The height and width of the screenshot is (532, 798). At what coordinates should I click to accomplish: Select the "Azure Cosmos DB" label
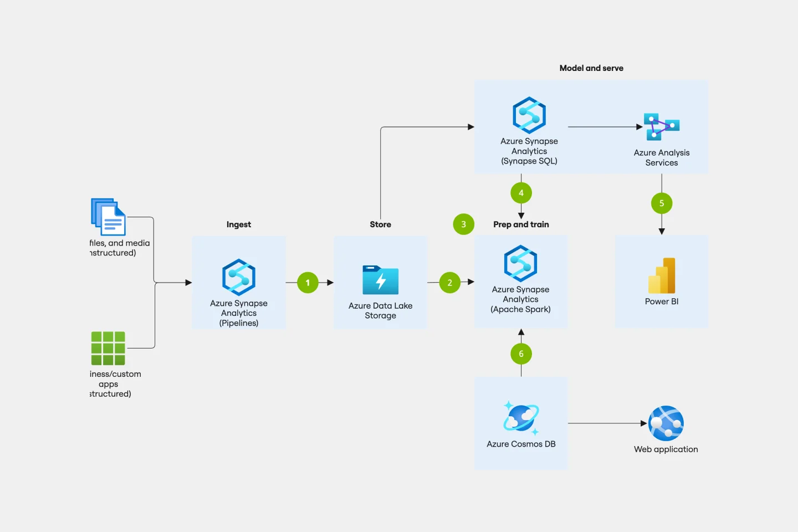pyautogui.click(x=521, y=444)
